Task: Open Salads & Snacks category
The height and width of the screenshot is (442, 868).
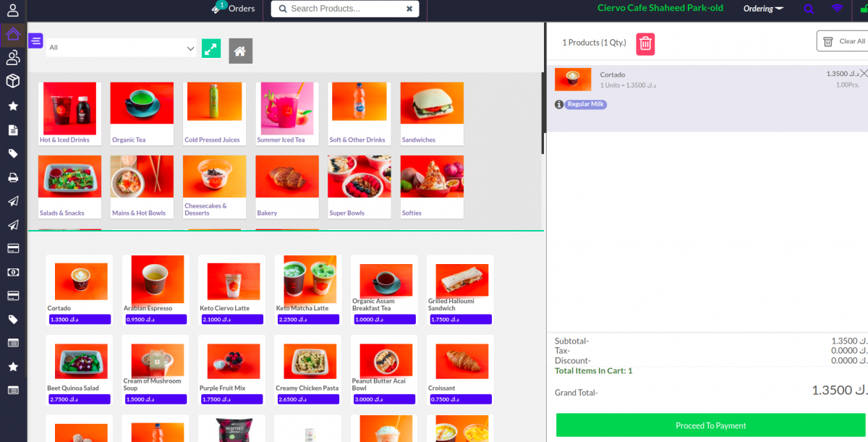Action: [x=69, y=187]
